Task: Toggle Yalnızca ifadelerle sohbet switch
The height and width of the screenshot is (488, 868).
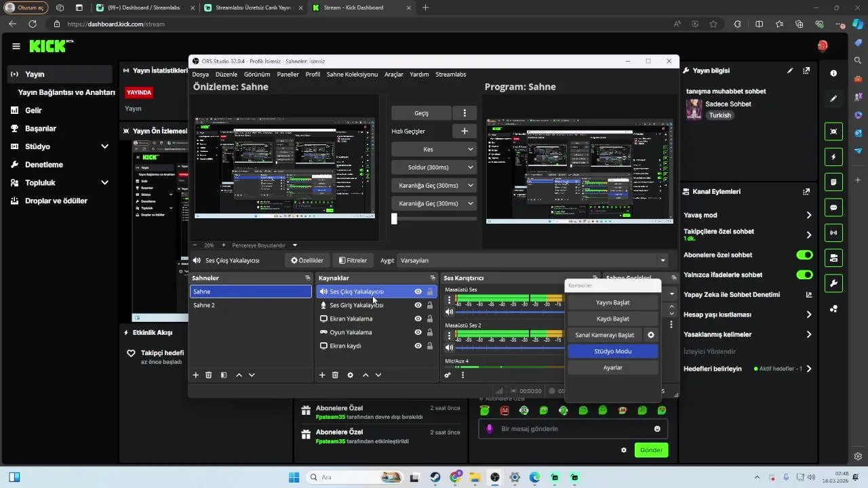Action: [804, 274]
